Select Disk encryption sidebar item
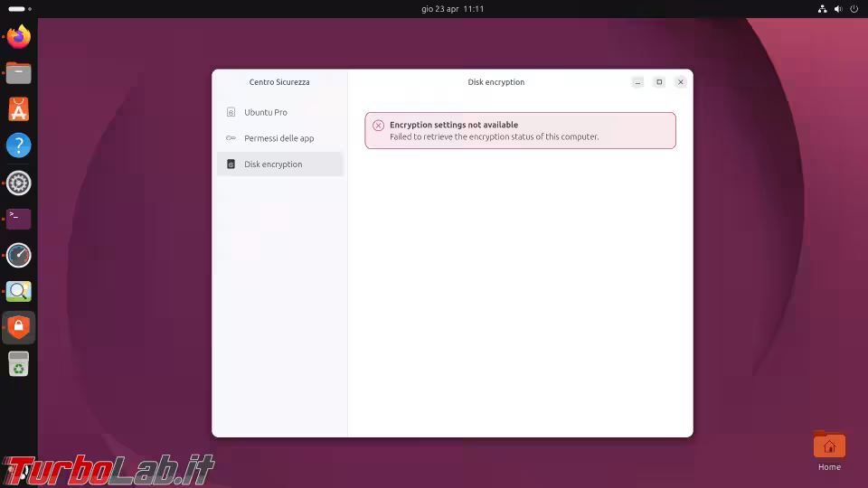 273,164
